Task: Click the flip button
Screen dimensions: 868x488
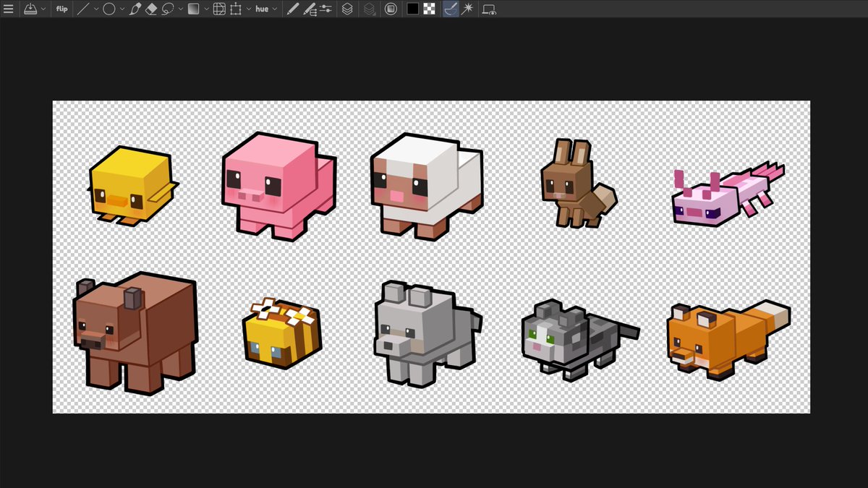Action: tap(62, 9)
